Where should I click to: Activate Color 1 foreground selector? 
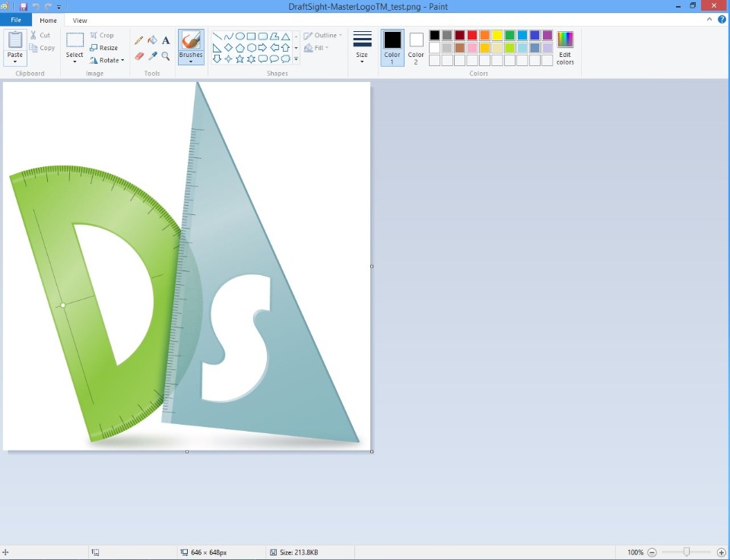click(392, 47)
